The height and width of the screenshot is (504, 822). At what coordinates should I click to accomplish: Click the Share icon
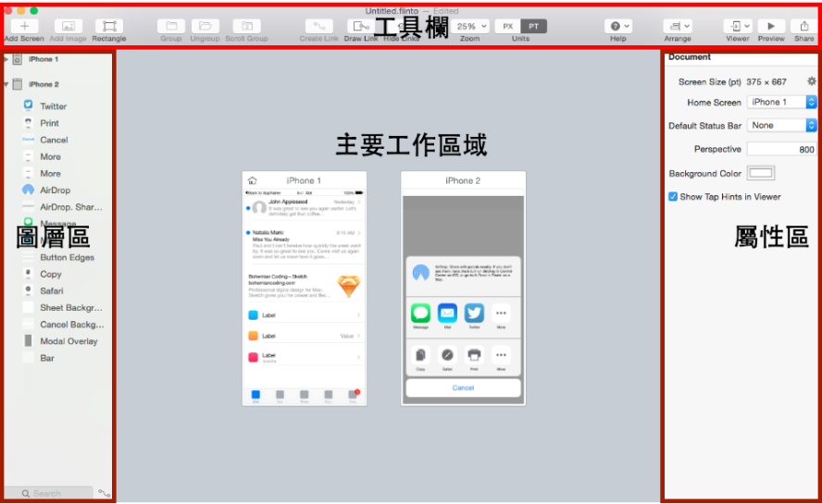tap(804, 26)
